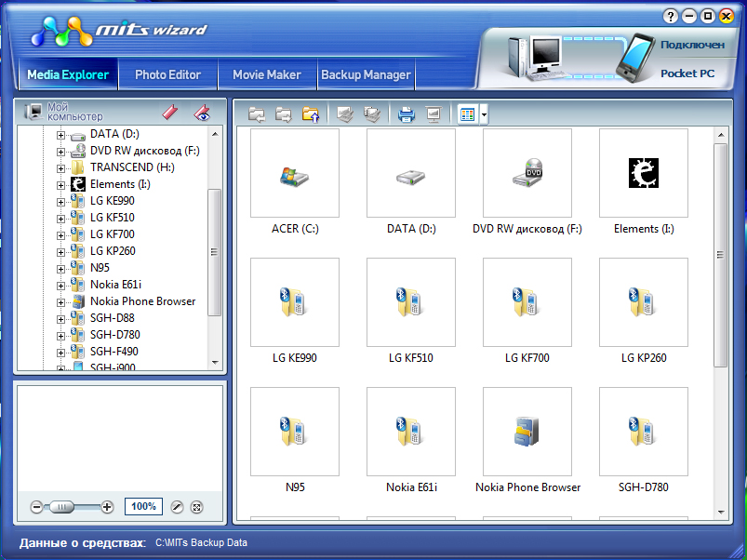Expand the TRANSCEND (H:) tree node
Viewport: 747px width, 560px height.
tap(60, 168)
